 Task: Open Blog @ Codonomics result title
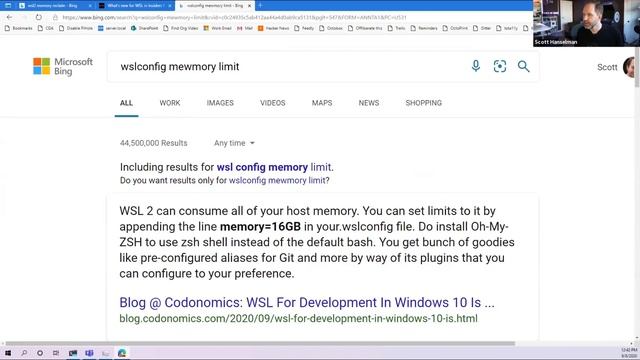[307, 302]
